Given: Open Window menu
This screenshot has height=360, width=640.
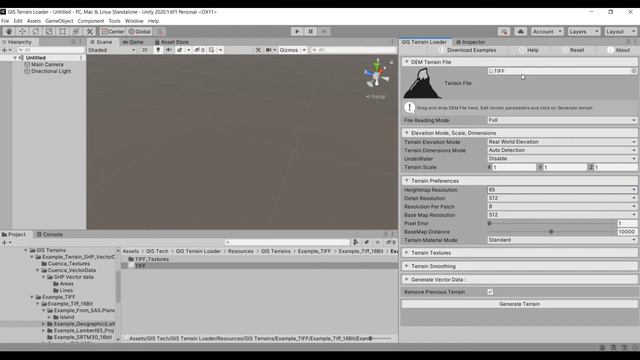Looking at the screenshot, I should (x=134, y=21).
